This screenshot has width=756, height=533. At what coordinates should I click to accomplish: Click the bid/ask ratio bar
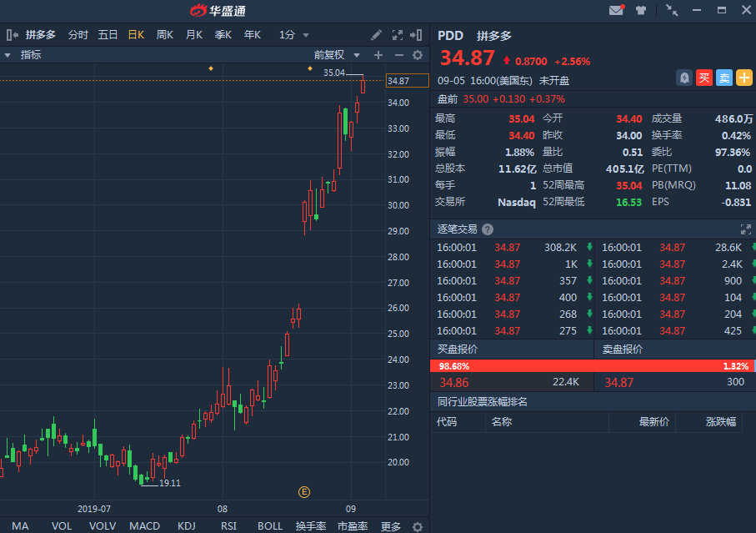pos(592,365)
